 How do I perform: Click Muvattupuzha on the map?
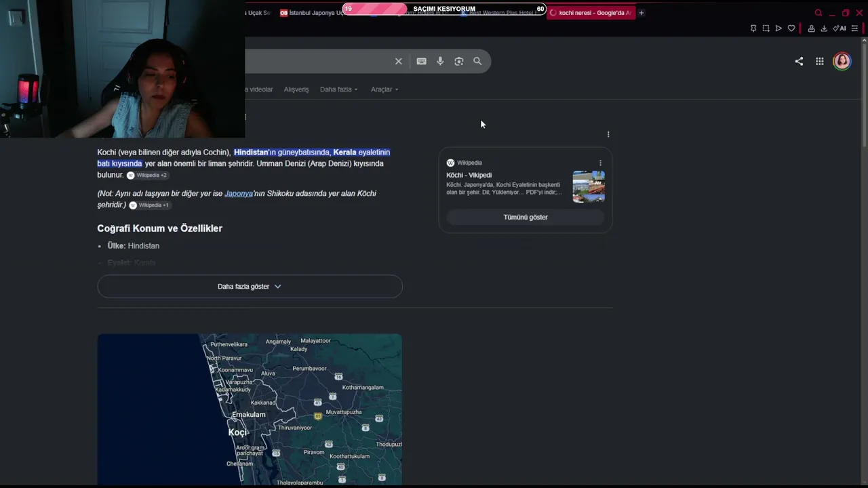point(344,412)
